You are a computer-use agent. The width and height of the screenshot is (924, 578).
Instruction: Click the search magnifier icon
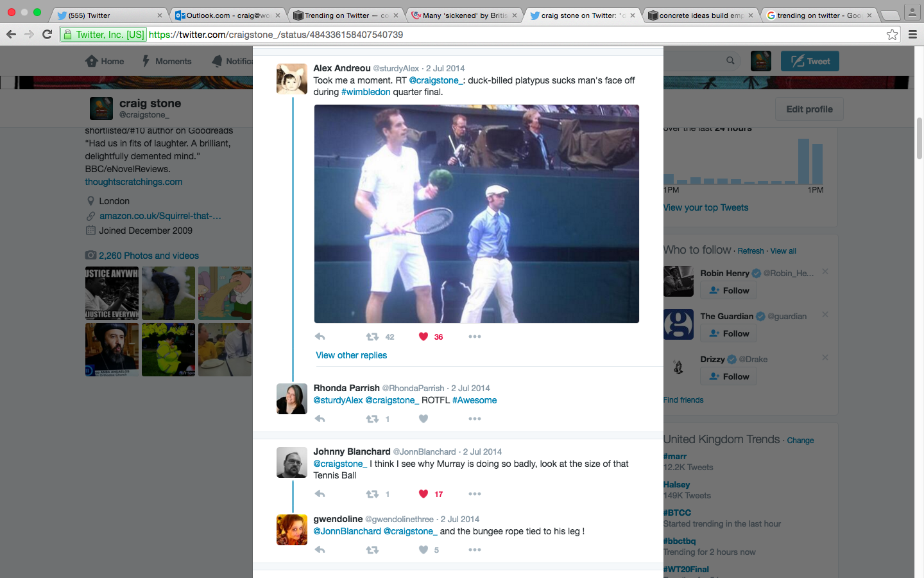[x=730, y=60]
